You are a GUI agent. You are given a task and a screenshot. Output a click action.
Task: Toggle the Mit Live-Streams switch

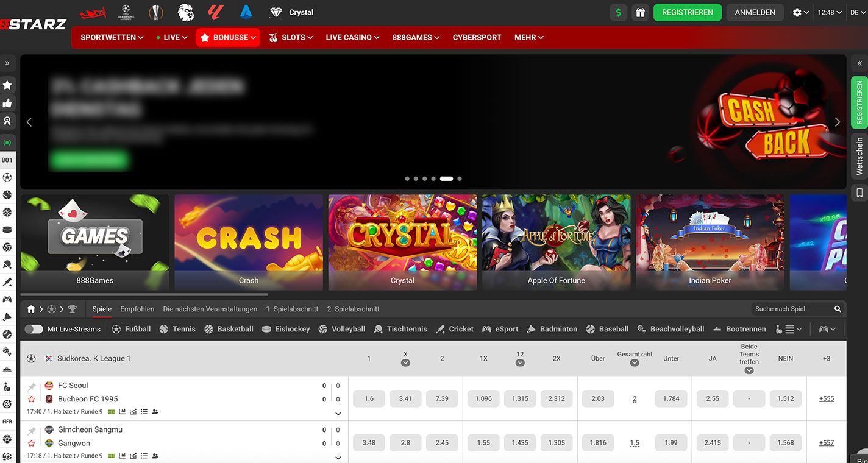coord(34,329)
